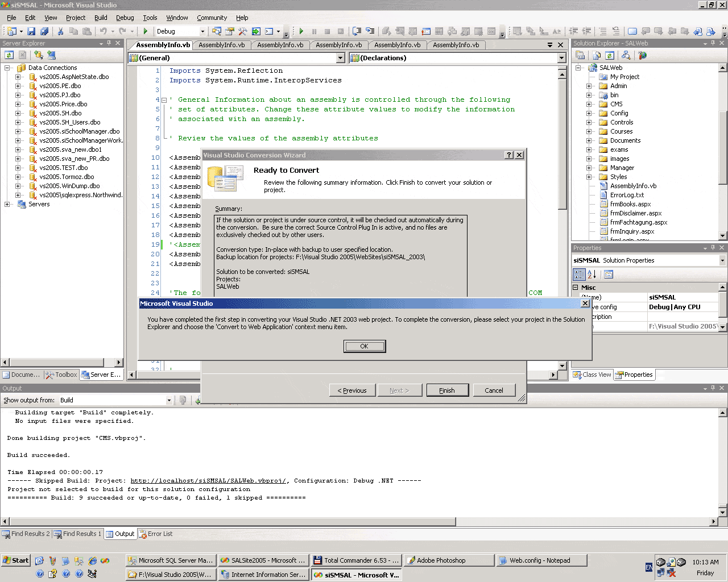This screenshot has height=582, width=728.
Task: Click the Properties icon in Solution Explorer toolbar
Action: tap(581, 55)
